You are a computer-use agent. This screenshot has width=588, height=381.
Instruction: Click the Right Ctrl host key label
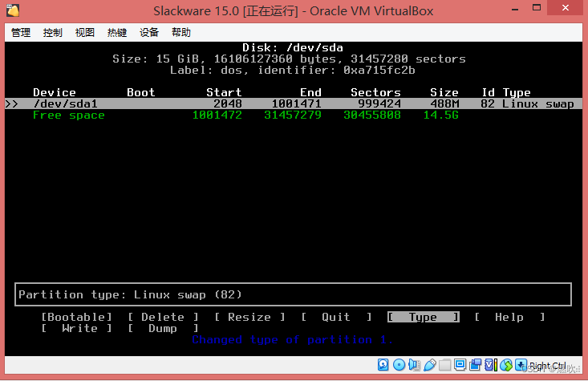(x=548, y=366)
